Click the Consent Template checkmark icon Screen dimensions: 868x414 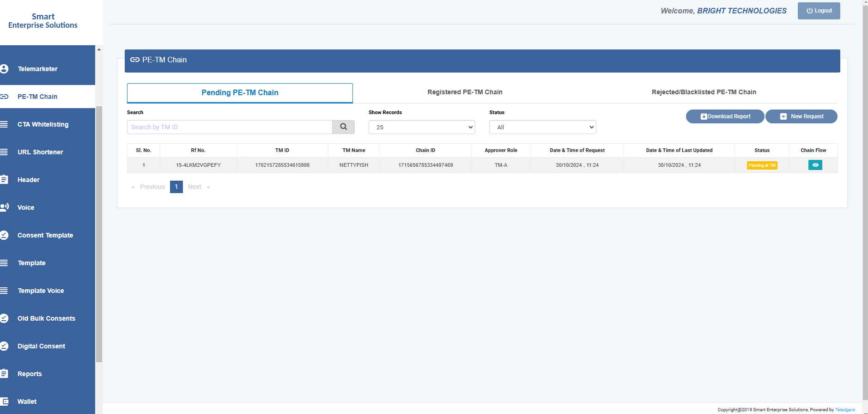click(x=5, y=235)
